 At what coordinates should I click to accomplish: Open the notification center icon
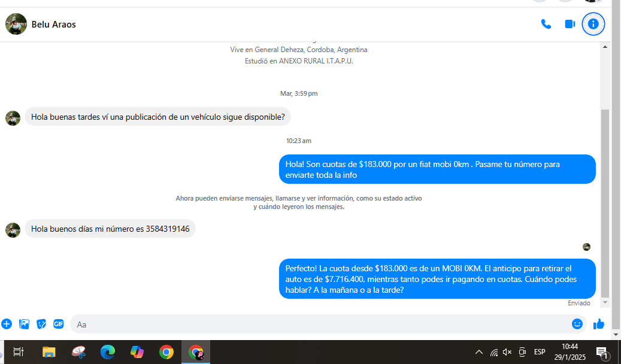tap(602, 351)
